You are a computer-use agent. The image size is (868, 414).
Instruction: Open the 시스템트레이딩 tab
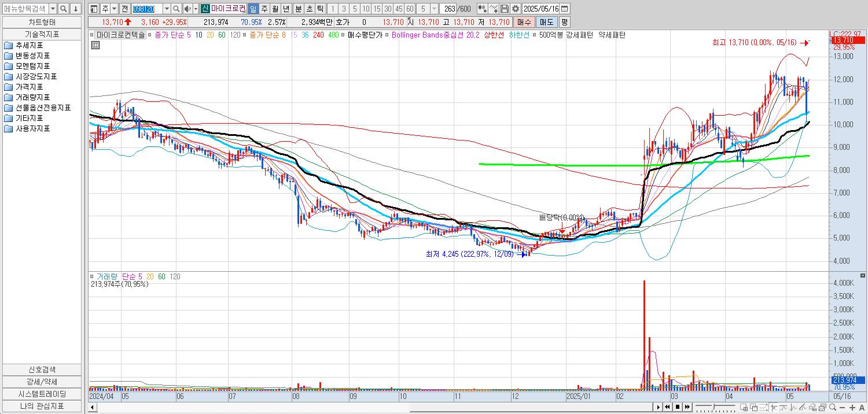pyautogui.click(x=42, y=394)
